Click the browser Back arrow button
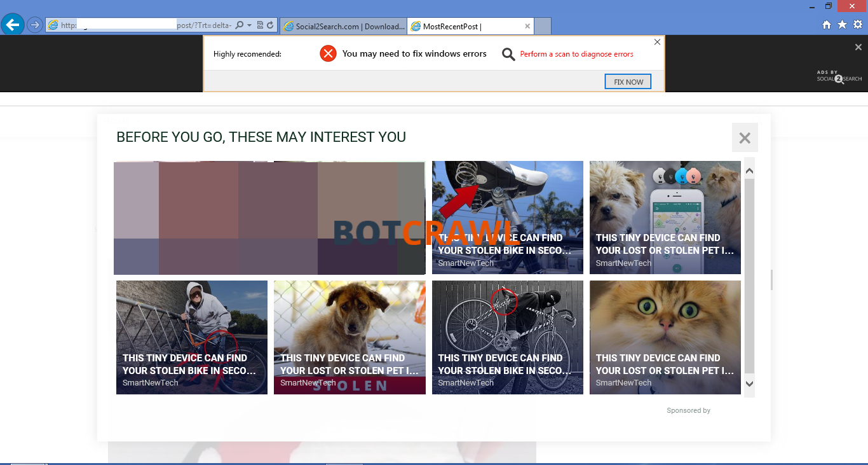Image resolution: width=868 pixels, height=465 pixels. click(x=13, y=25)
